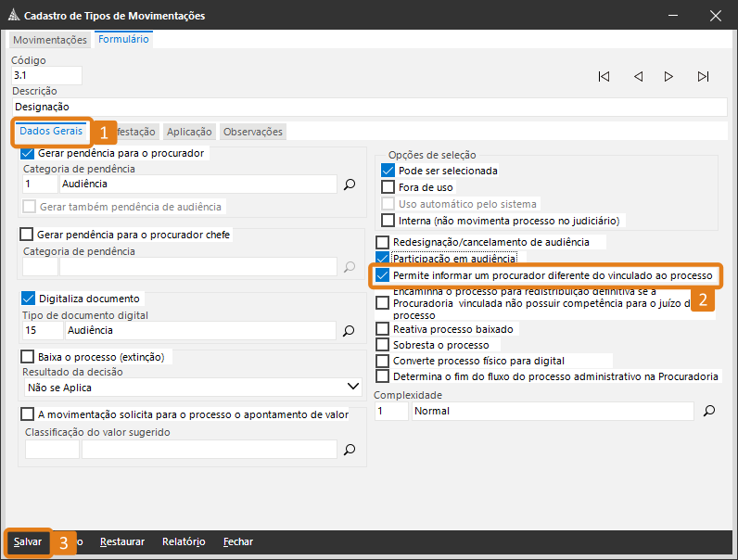This screenshot has width=738, height=560.
Task: Switch to Movimentações tab
Action: (x=50, y=40)
